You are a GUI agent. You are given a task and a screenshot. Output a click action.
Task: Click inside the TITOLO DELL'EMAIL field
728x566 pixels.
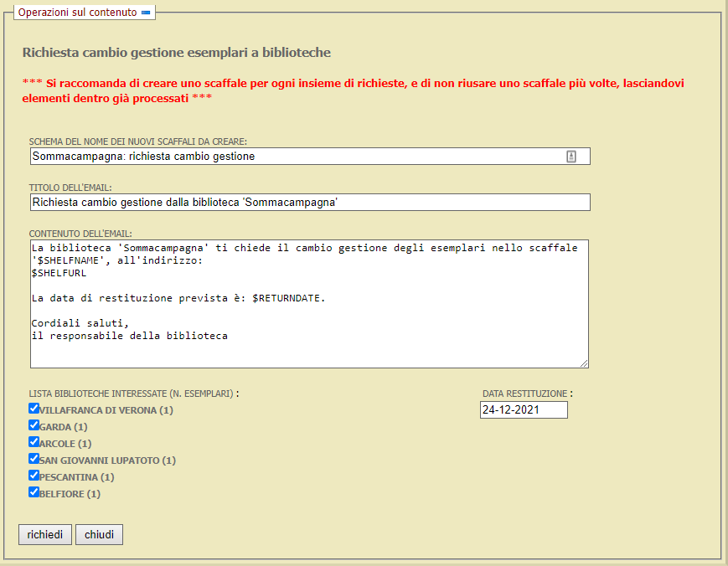(x=251, y=201)
